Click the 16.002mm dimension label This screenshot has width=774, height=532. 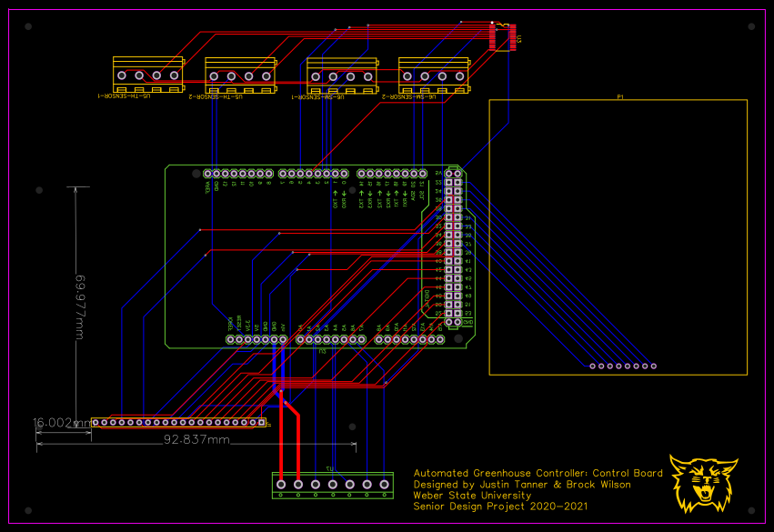(57, 421)
